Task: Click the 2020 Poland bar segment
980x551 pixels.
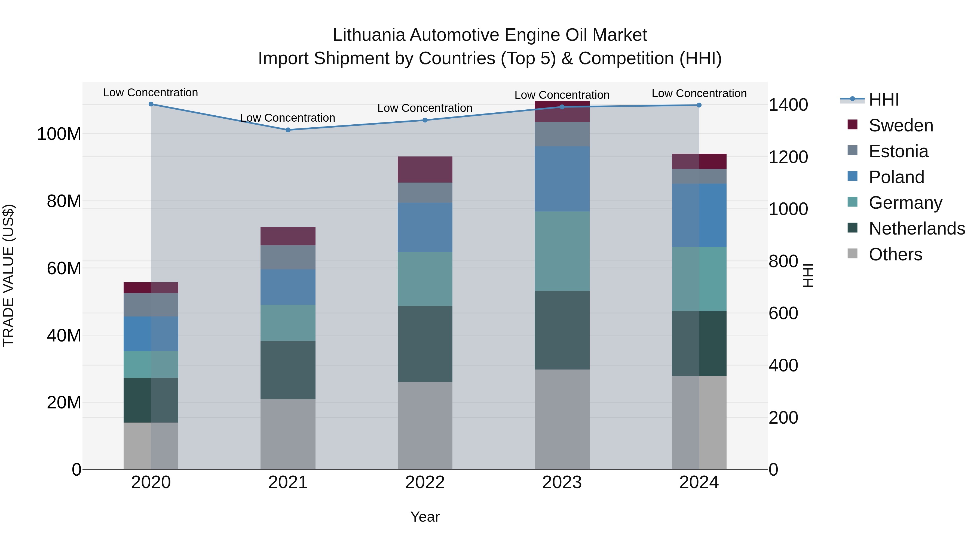Action: tap(151, 334)
